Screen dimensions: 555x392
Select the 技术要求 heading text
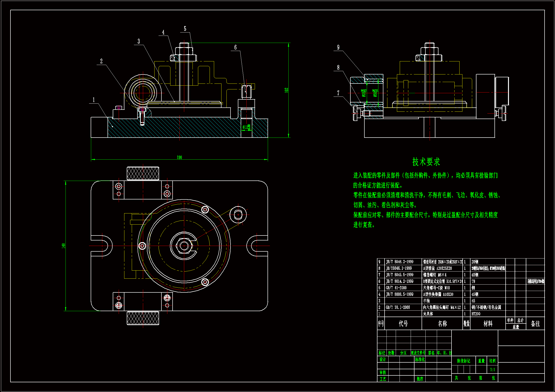(x=426, y=162)
